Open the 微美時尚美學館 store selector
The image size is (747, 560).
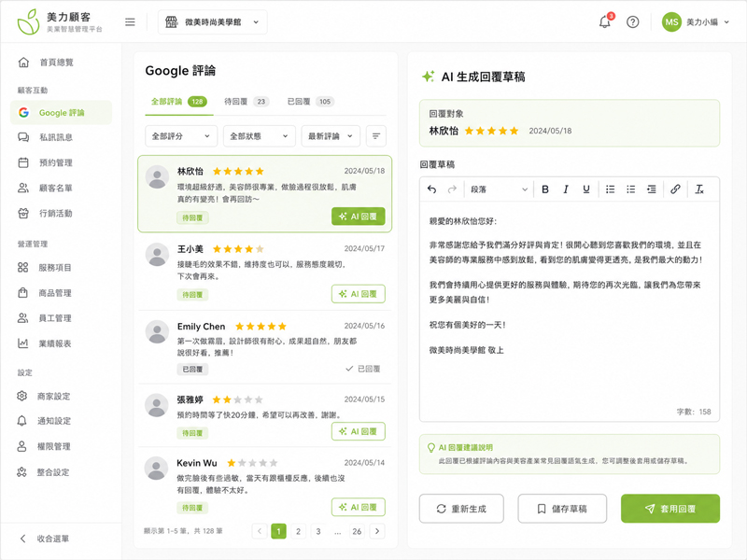(x=213, y=21)
